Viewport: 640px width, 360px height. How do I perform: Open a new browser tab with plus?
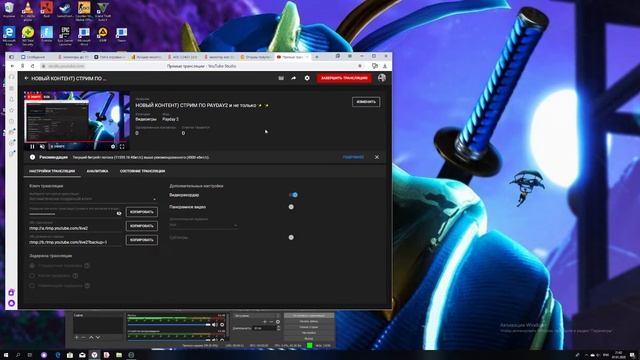tap(317, 57)
